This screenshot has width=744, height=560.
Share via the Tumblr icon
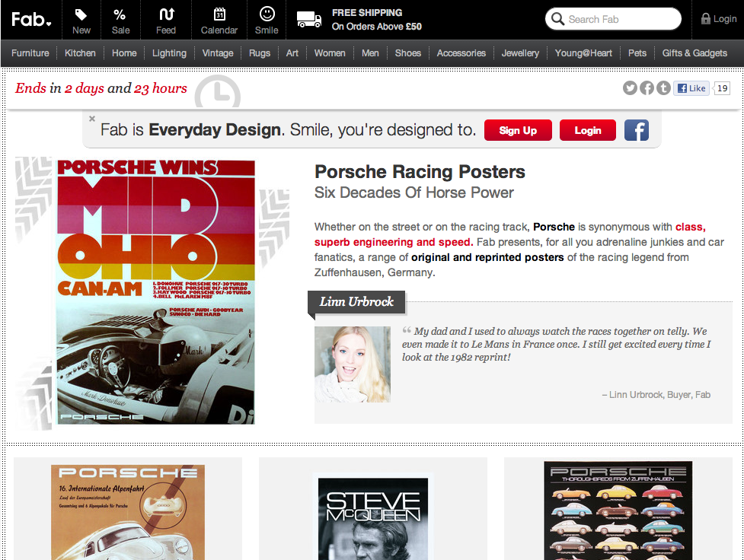point(663,87)
